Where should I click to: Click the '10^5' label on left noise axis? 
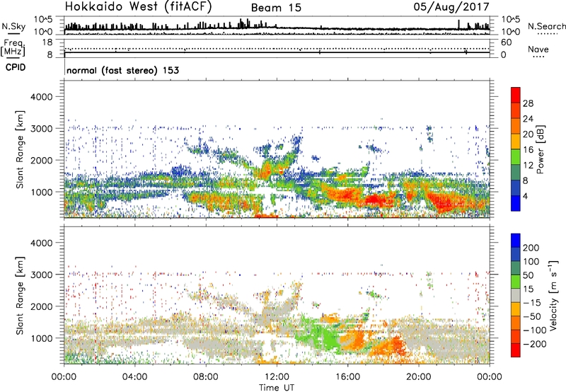[43, 19]
